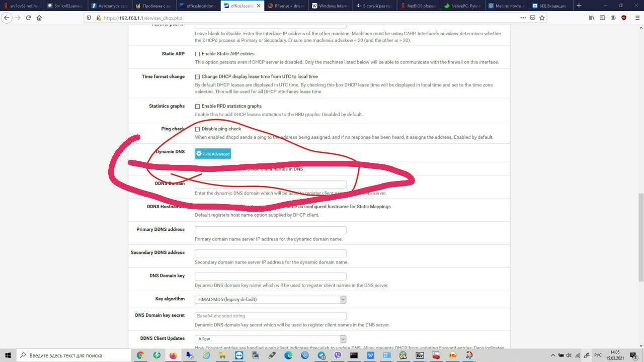Tick Disable ping check checkbox
This screenshot has width=644, height=362.
coord(197,129)
